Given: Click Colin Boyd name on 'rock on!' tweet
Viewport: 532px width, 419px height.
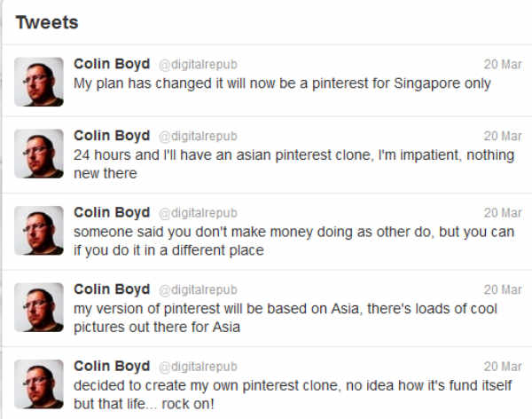Looking at the screenshot, I should click(x=112, y=366).
